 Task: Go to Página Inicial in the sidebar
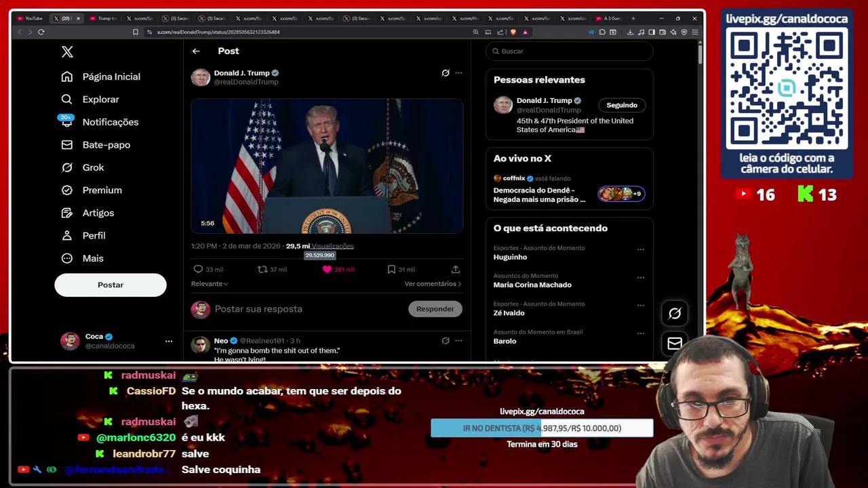[x=100, y=77]
